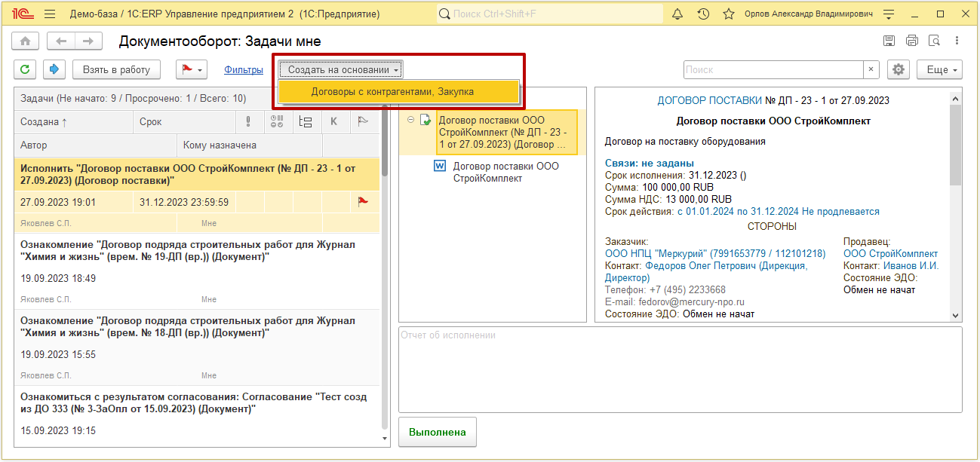The height and width of the screenshot is (462, 980).
Task: Collapse the Договор поставки tree node
Action: [410, 120]
